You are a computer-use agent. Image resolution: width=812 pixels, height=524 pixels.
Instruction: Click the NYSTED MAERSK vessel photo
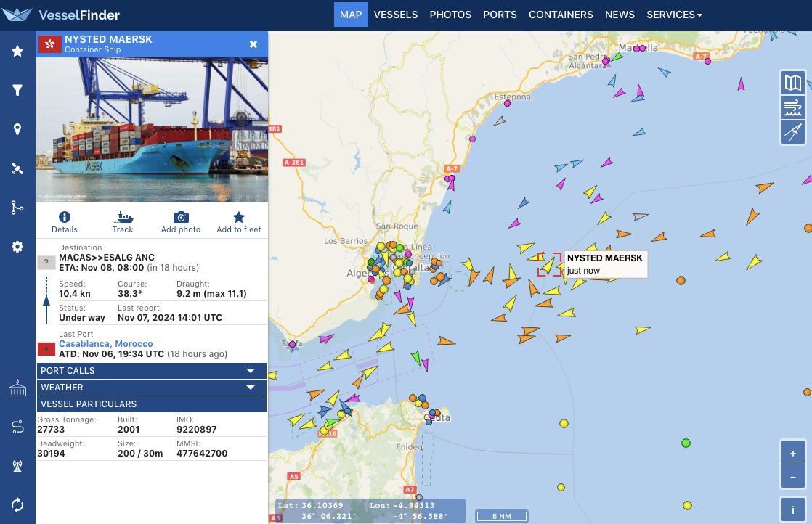coord(152,129)
